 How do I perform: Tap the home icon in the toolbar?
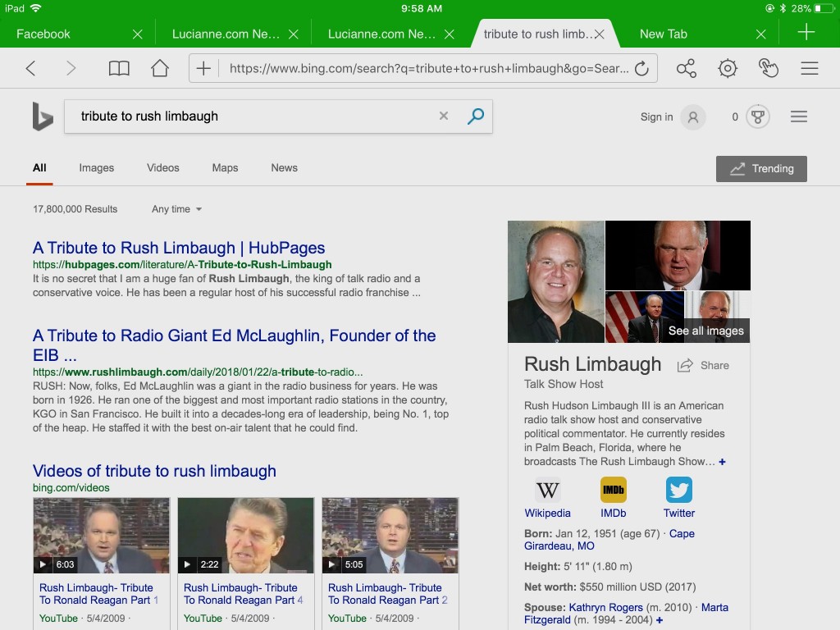coord(160,68)
